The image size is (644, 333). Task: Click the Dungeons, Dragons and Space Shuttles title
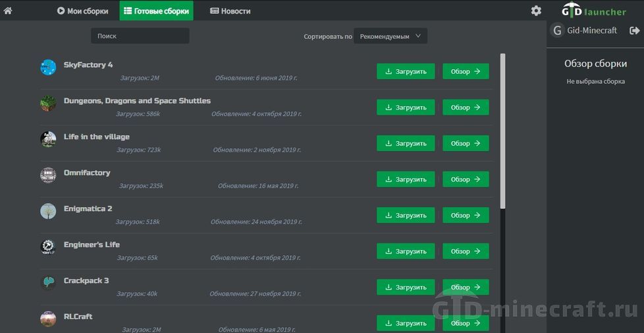pyautogui.click(x=137, y=101)
